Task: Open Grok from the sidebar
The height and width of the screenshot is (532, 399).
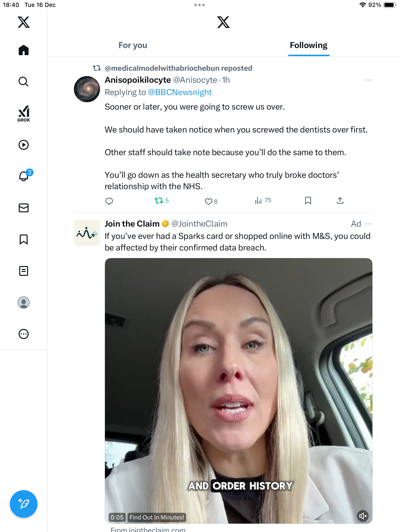Action: pos(24,114)
